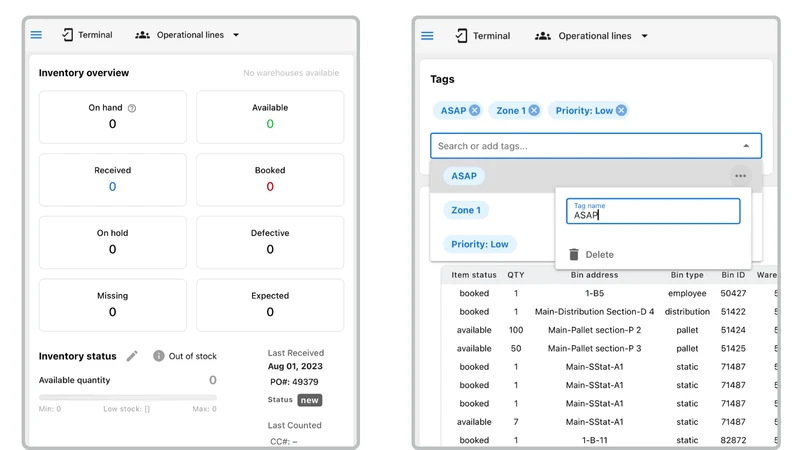Image resolution: width=800 pixels, height=450 pixels.
Task: Click Terminal icon in left panel
Action: click(x=68, y=35)
